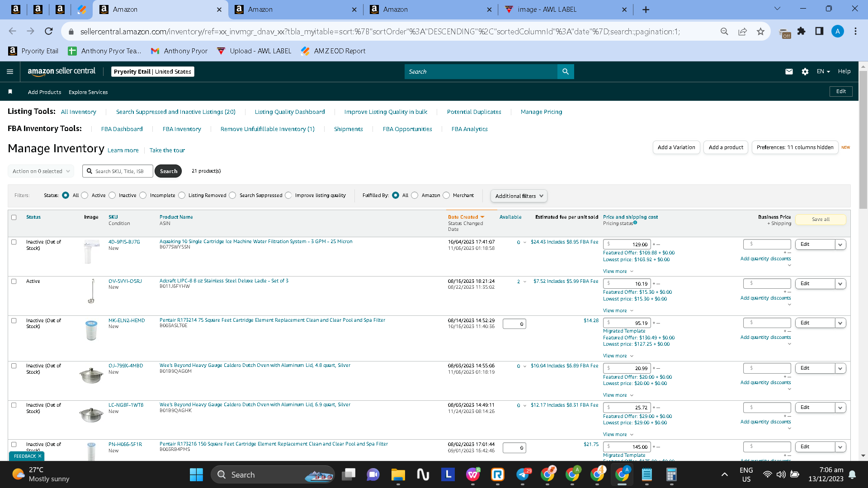Screen dimensions: 868x488
Task: Open Manage Pricing
Action: [542, 112]
